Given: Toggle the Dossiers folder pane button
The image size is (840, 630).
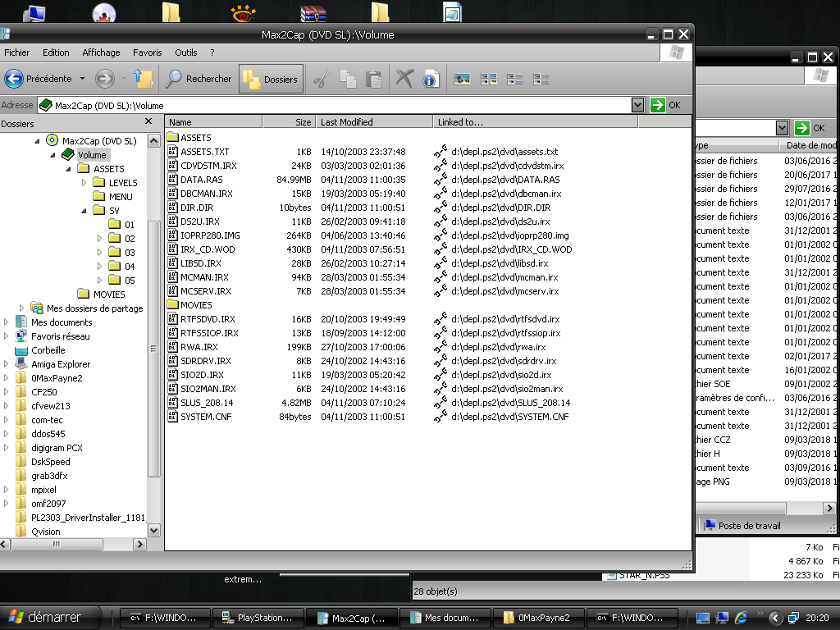Looking at the screenshot, I should [271, 79].
